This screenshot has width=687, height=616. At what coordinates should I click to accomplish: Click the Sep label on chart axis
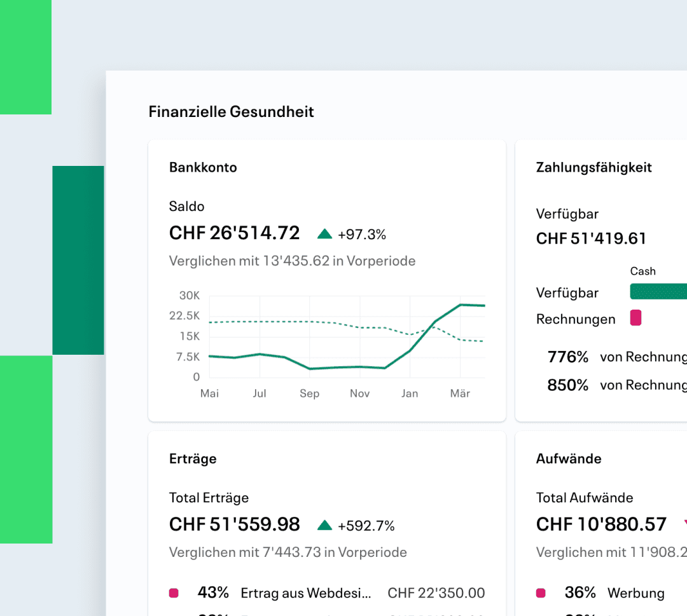(309, 394)
